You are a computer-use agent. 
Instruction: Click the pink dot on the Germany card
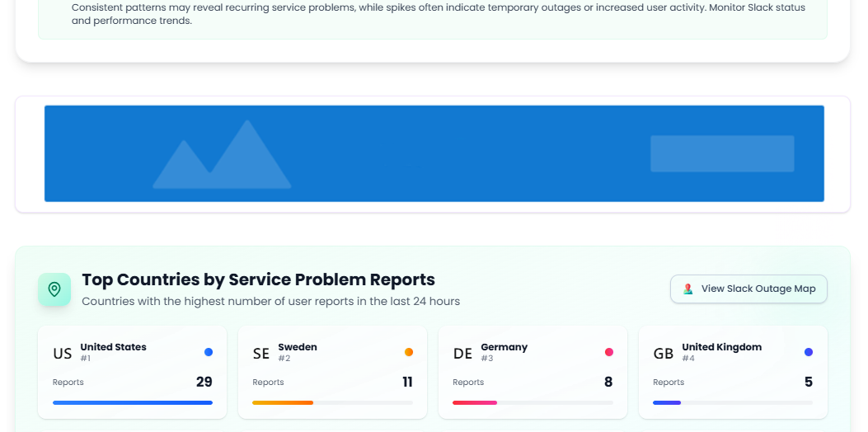[x=609, y=352]
